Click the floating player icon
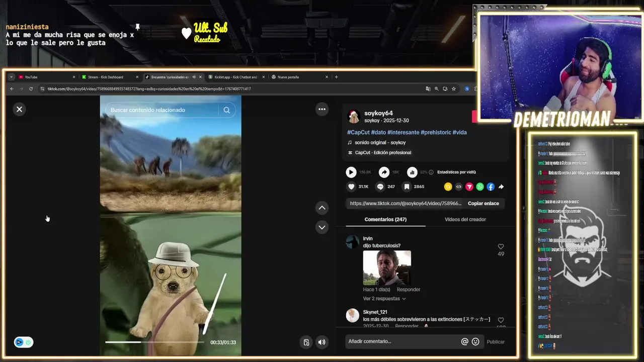The height and width of the screenshot is (362, 644). [306, 342]
